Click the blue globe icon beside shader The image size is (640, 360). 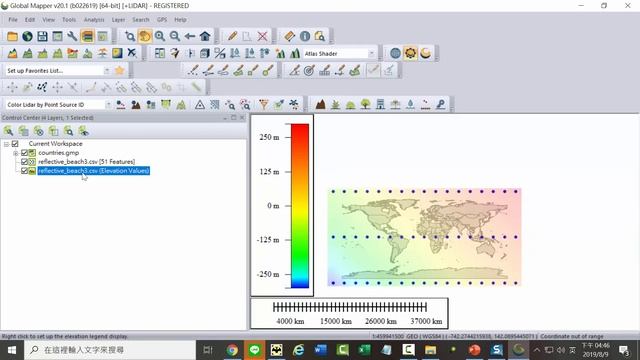pyautogui.click(x=395, y=53)
